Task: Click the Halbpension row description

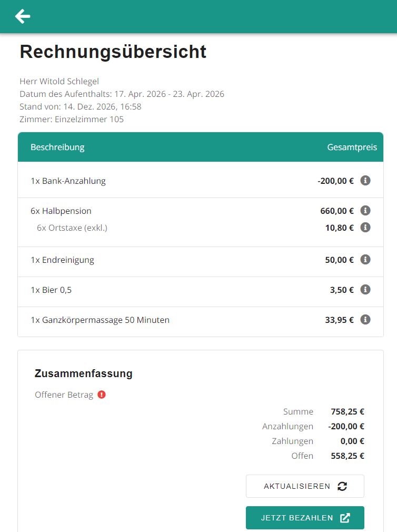Action: 62,211
